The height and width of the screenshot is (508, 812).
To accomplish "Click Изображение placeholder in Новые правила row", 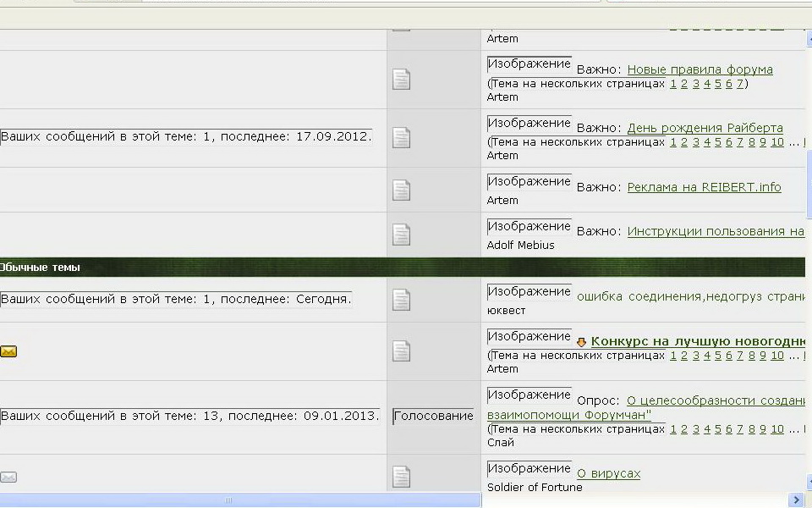I will click(529, 64).
